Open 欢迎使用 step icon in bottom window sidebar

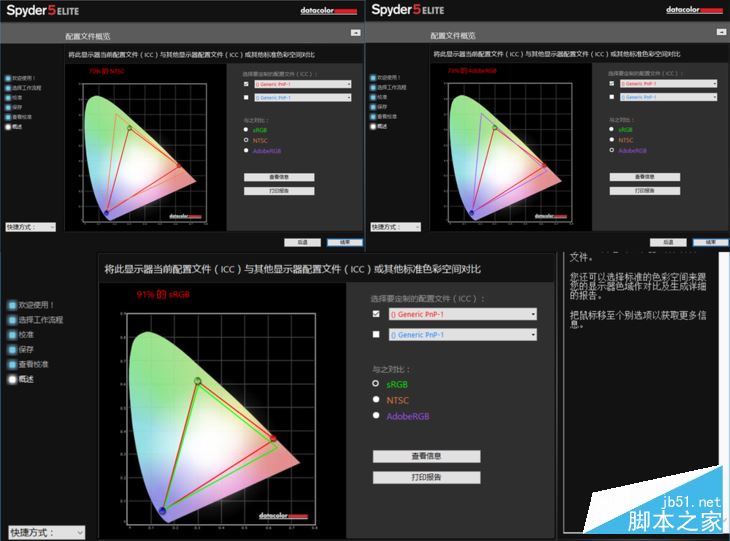(12, 305)
